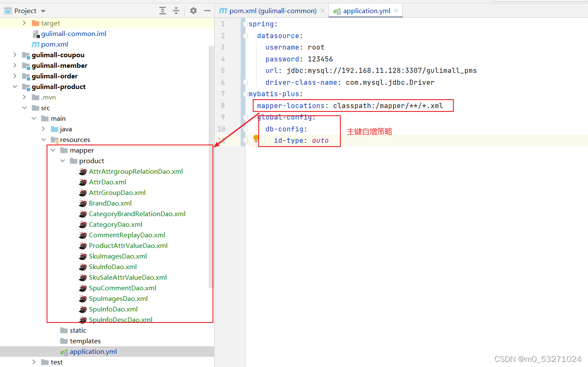Collapse the product folder under mapper
This screenshot has width=588, height=367.
[62, 161]
